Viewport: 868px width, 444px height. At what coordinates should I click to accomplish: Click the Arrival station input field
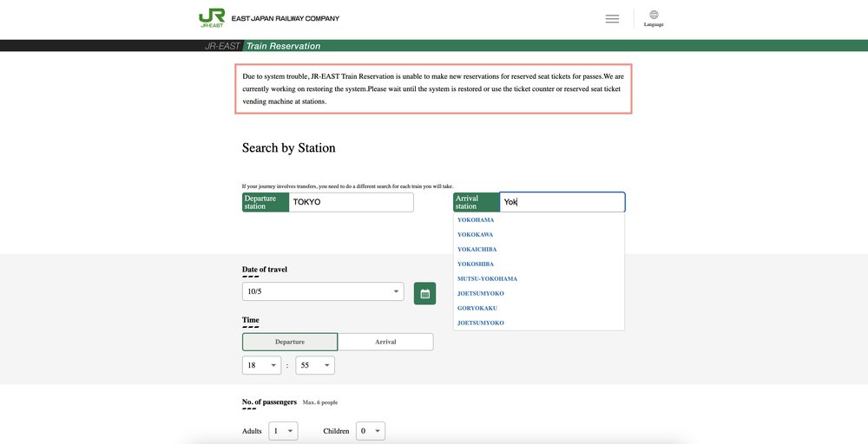tap(562, 202)
